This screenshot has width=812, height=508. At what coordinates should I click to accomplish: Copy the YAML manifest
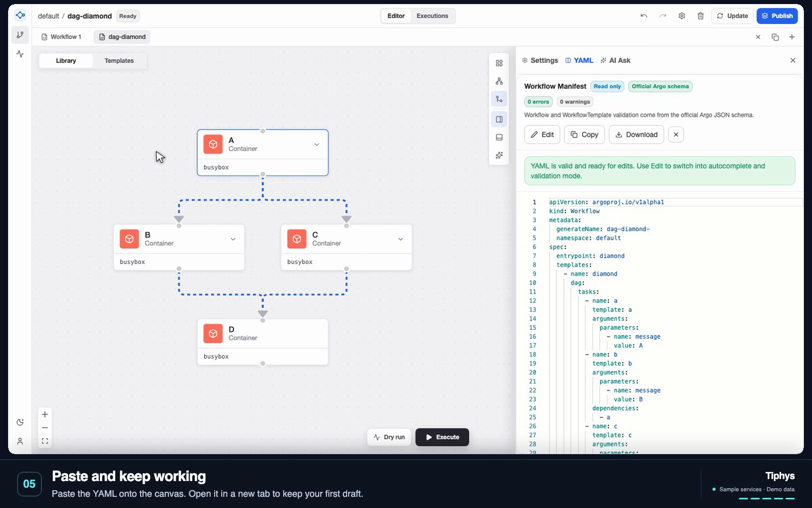tap(584, 135)
